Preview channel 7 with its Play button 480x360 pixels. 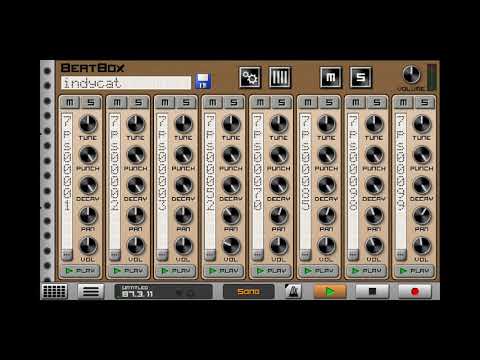(366, 271)
